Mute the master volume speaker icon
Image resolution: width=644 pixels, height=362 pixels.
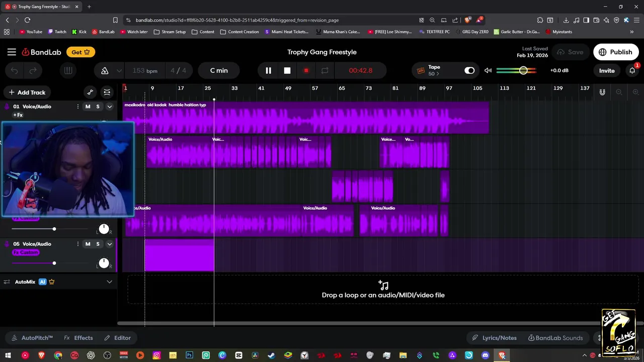(488, 70)
